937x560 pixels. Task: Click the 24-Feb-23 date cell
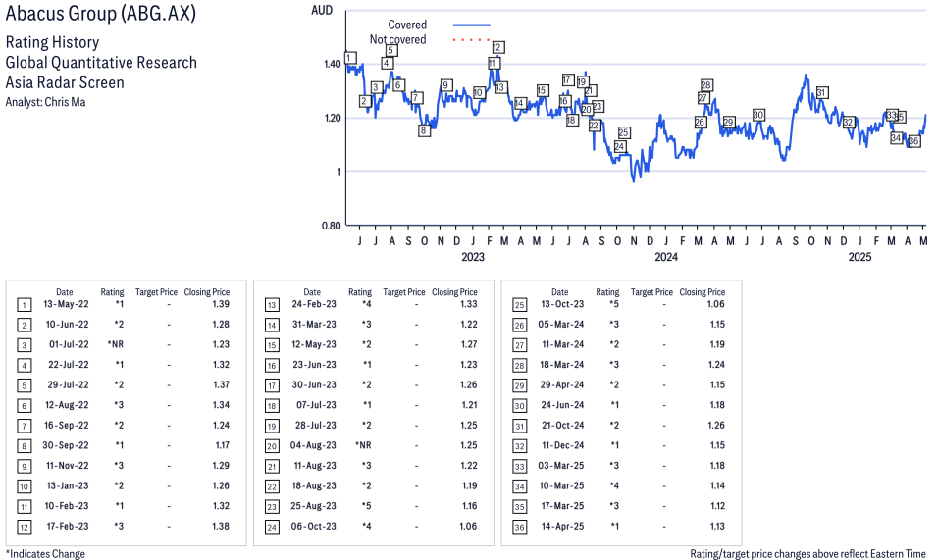(x=314, y=304)
